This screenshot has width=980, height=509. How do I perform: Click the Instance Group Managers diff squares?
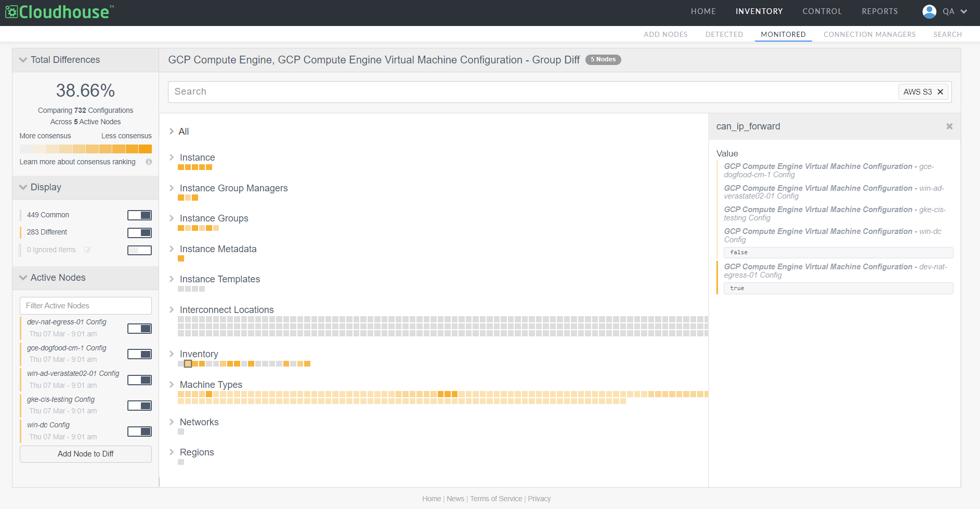point(188,198)
